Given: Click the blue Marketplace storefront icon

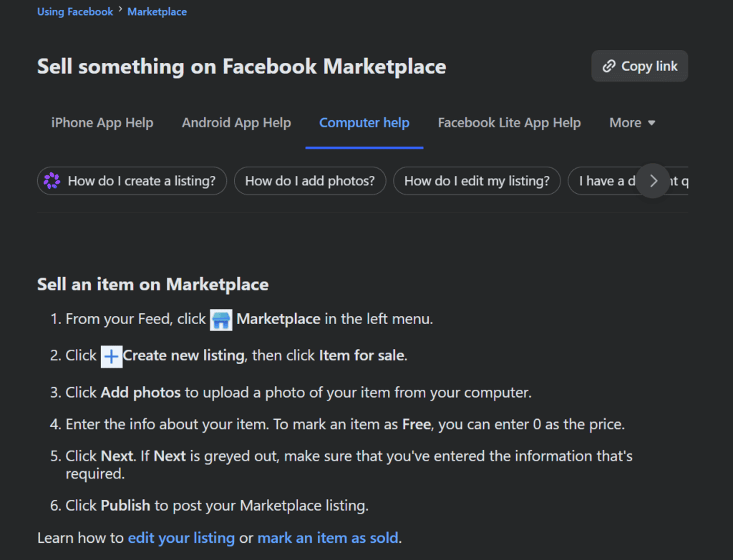Looking at the screenshot, I should (221, 320).
